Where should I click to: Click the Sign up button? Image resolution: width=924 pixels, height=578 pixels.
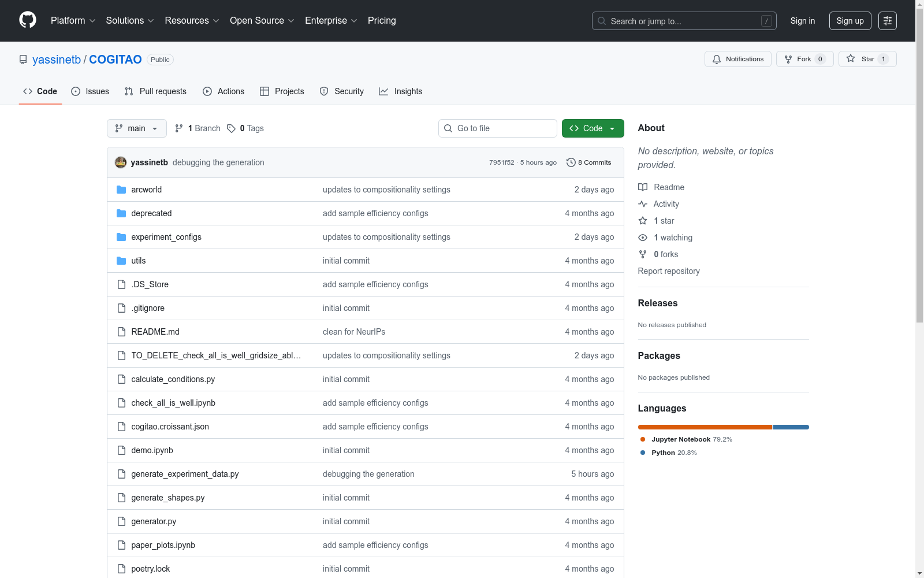pyautogui.click(x=850, y=21)
